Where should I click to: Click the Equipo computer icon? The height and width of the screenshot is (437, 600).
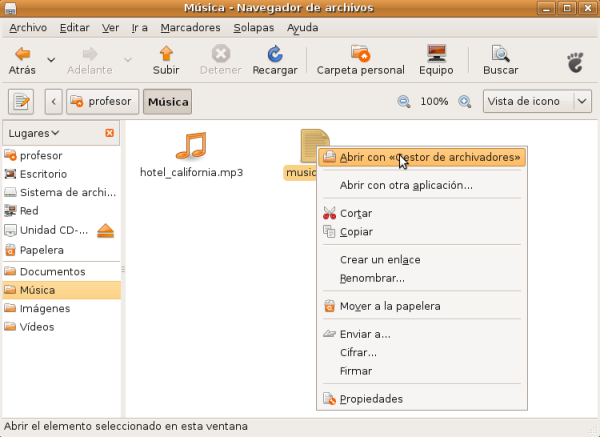pyautogui.click(x=436, y=54)
